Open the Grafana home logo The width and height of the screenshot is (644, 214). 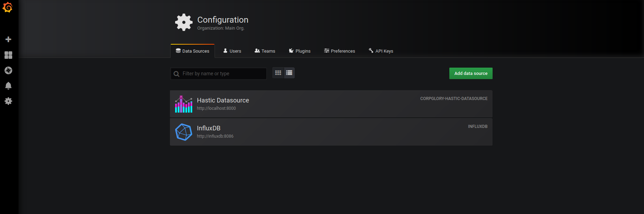tap(7, 7)
